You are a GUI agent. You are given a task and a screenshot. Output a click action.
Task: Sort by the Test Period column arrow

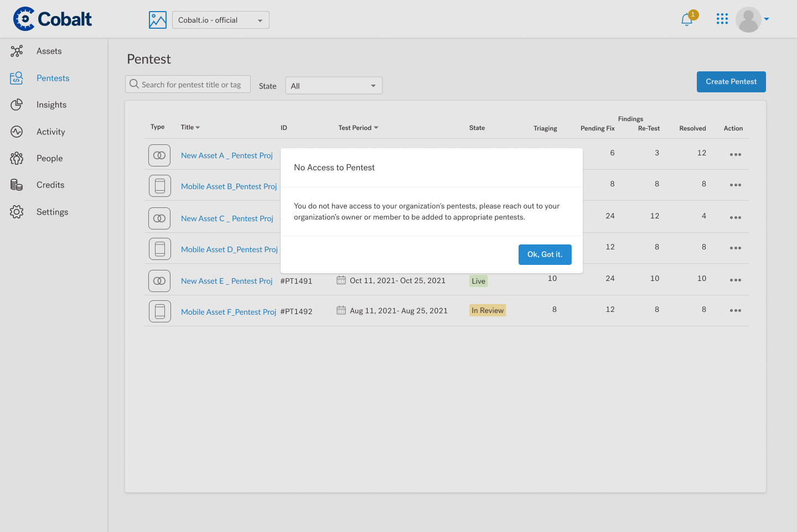click(376, 128)
